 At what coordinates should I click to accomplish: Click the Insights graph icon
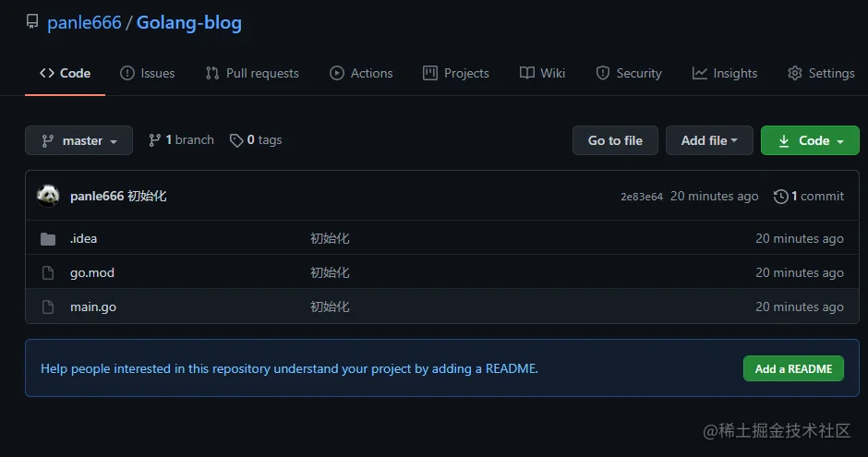click(700, 73)
